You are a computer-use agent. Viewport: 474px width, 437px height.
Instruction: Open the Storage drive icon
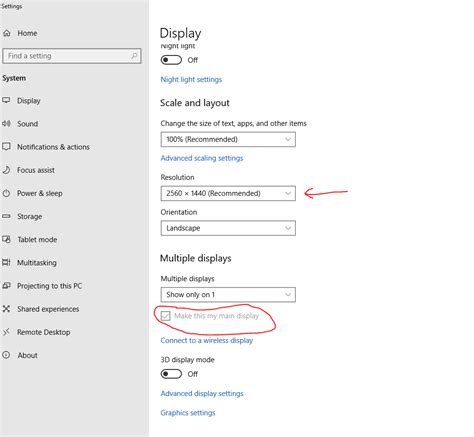pos(6,216)
